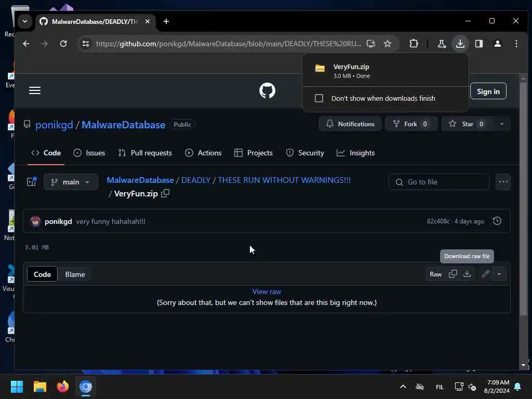
Task: Open ponikgd author link in commit row
Action: [58, 221]
